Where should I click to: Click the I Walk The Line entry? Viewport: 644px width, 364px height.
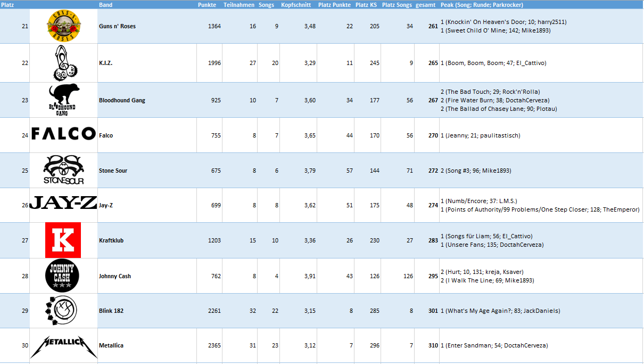[x=488, y=280]
